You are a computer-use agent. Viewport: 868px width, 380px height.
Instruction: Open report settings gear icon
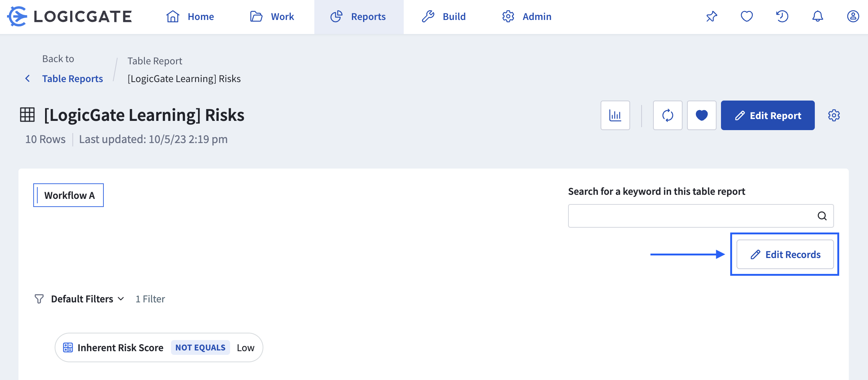[x=834, y=115]
